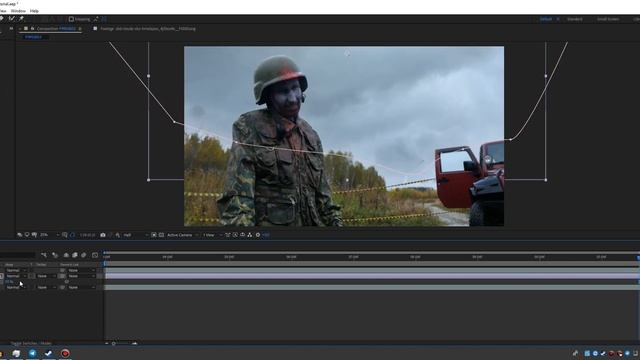
Task: Open the Active Camera dropdown
Action: pos(182,235)
